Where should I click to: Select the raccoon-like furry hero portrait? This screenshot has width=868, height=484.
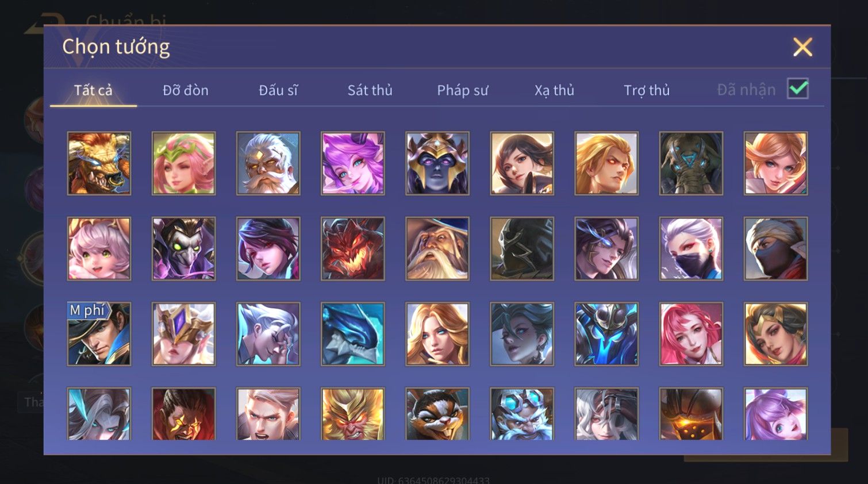coord(437,414)
